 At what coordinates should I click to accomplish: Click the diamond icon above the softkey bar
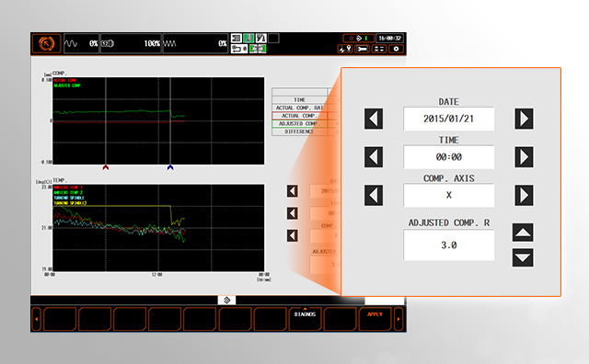coord(227,301)
